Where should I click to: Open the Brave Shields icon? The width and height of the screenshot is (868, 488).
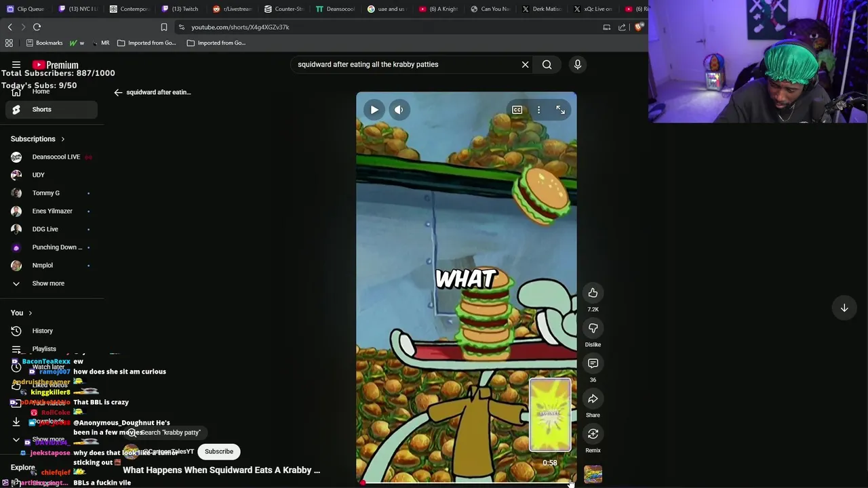click(x=638, y=27)
